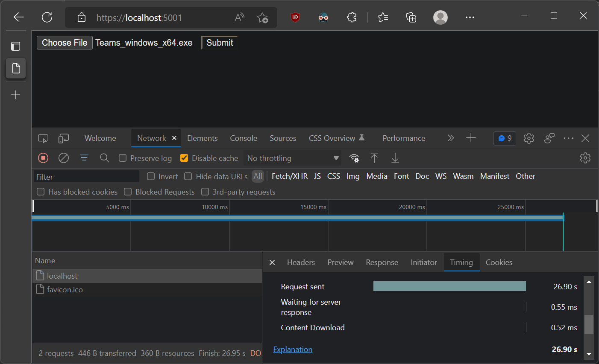Close the request details pane
Viewport: 599px width, 364px height.
272,262
